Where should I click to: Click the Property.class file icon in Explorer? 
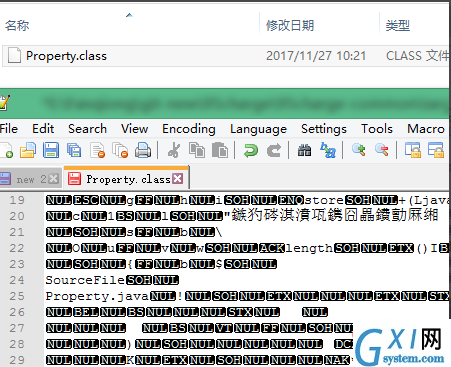pos(14,55)
